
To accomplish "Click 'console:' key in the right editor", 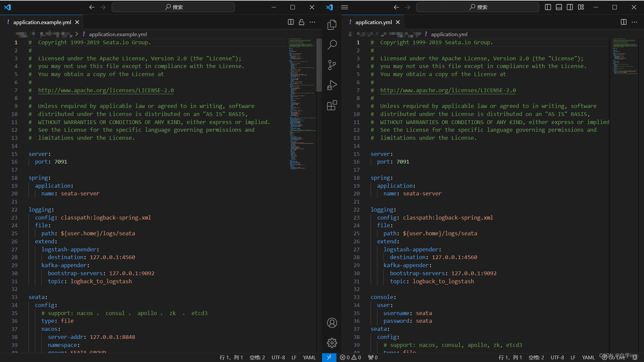I will 383,297.
